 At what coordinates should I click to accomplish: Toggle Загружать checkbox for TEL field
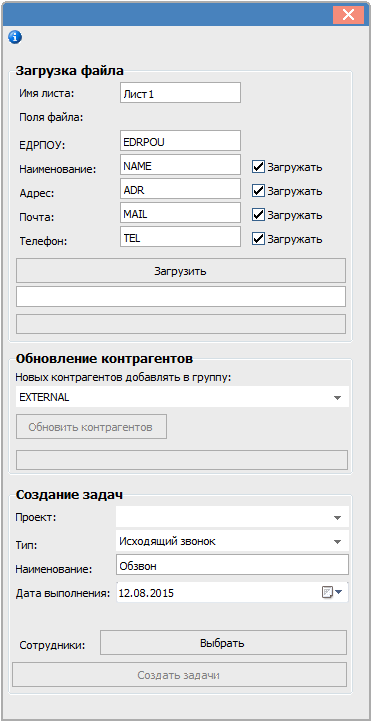click(258, 239)
